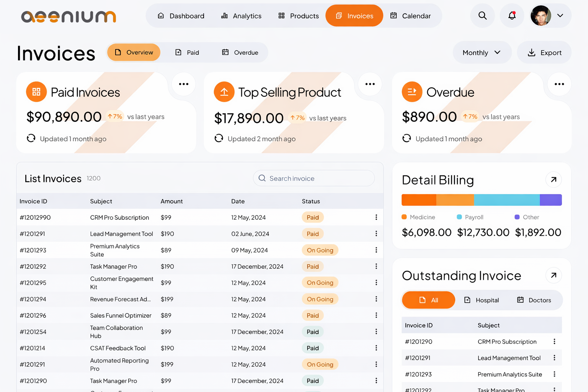Expand Outstanding Invoice with arrow icon

[553, 275]
